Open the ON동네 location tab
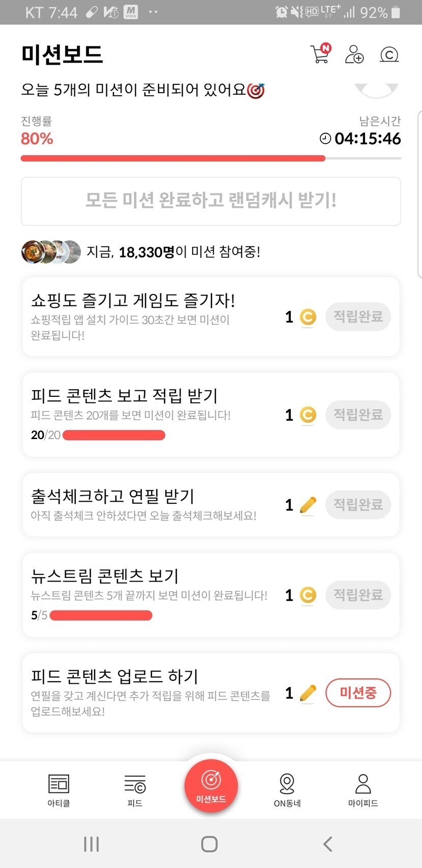The height and width of the screenshot is (868, 422). tap(287, 790)
